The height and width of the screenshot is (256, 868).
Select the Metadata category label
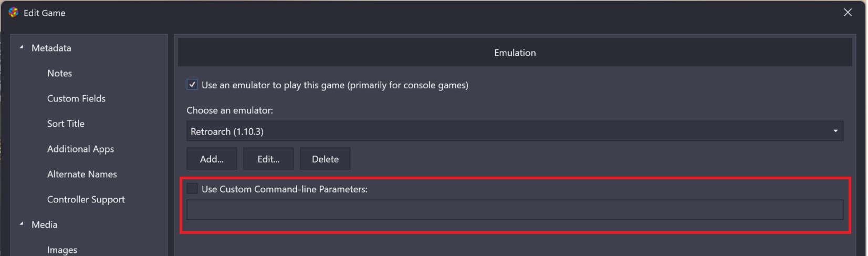51,48
